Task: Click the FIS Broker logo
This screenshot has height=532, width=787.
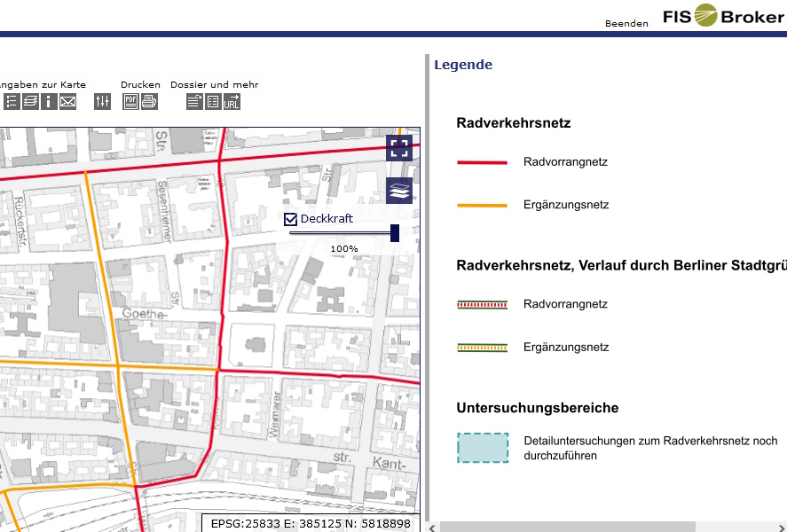Action: (723, 16)
